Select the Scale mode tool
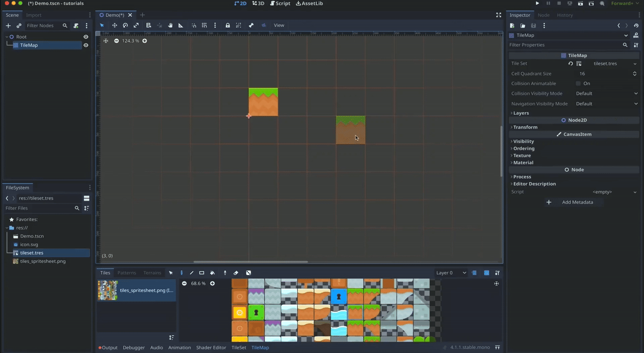The image size is (644, 353). [x=136, y=25]
